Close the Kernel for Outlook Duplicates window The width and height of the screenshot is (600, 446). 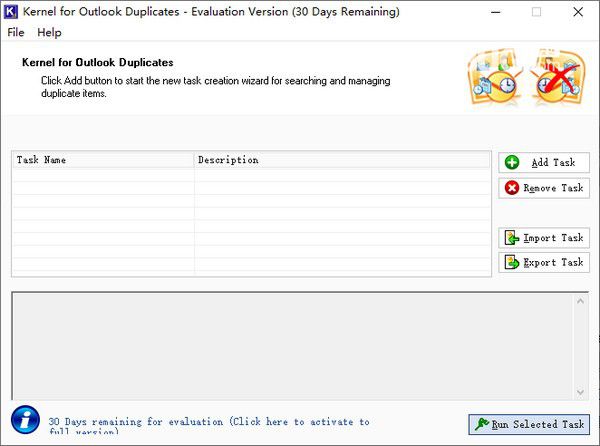point(578,12)
